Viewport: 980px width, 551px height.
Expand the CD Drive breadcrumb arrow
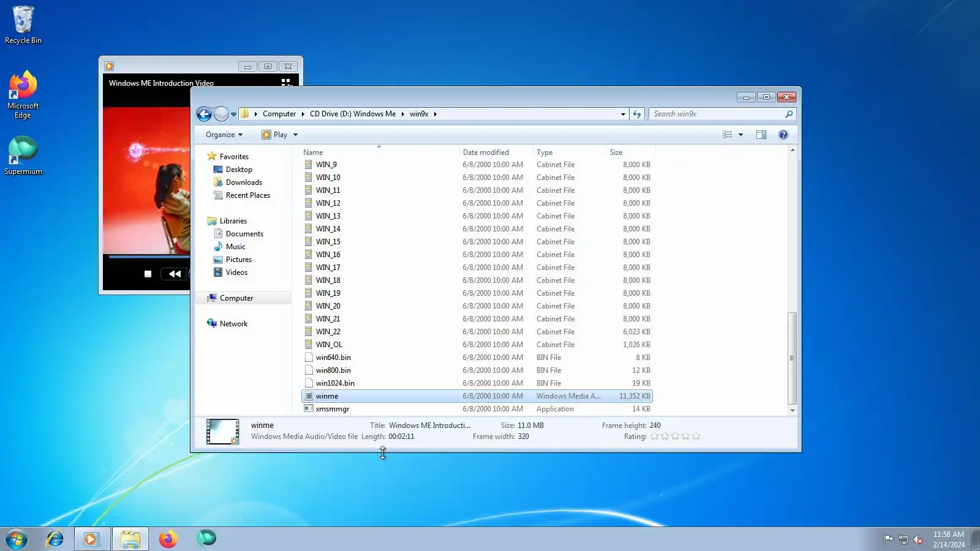pyautogui.click(x=403, y=114)
